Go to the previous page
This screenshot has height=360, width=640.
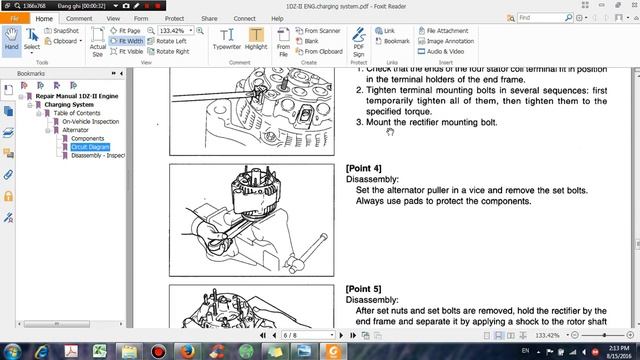click(x=274, y=336)
